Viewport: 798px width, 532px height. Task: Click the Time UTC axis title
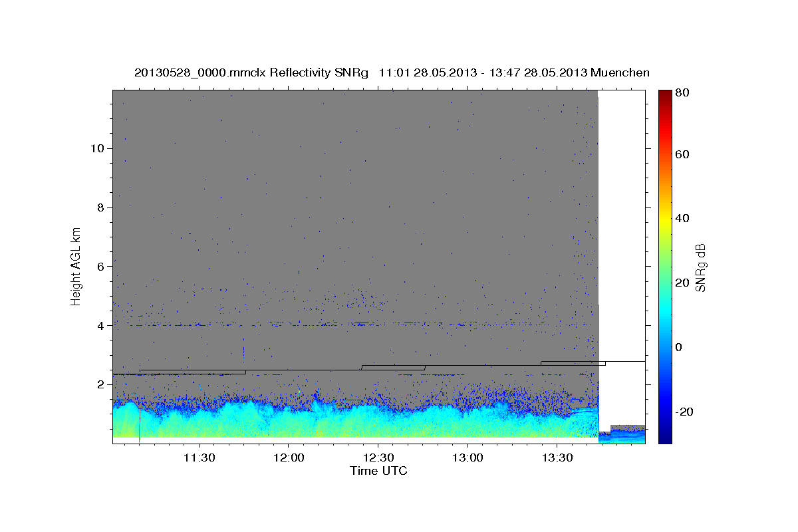[x=378, y=471]
